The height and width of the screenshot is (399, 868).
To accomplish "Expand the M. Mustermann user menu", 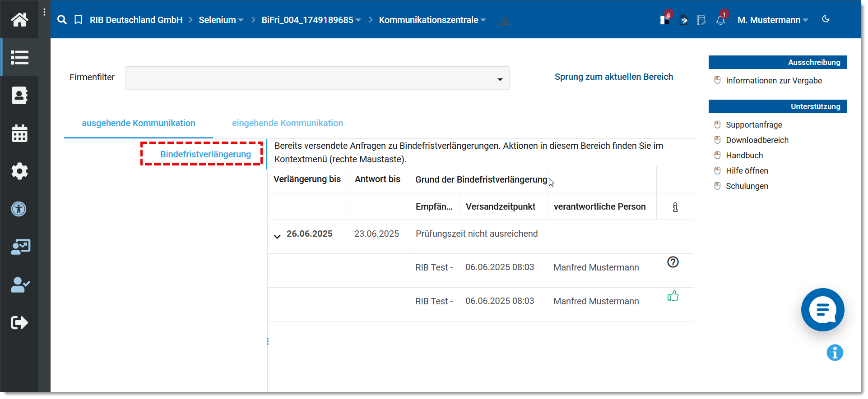I will [x=772, y=20].
